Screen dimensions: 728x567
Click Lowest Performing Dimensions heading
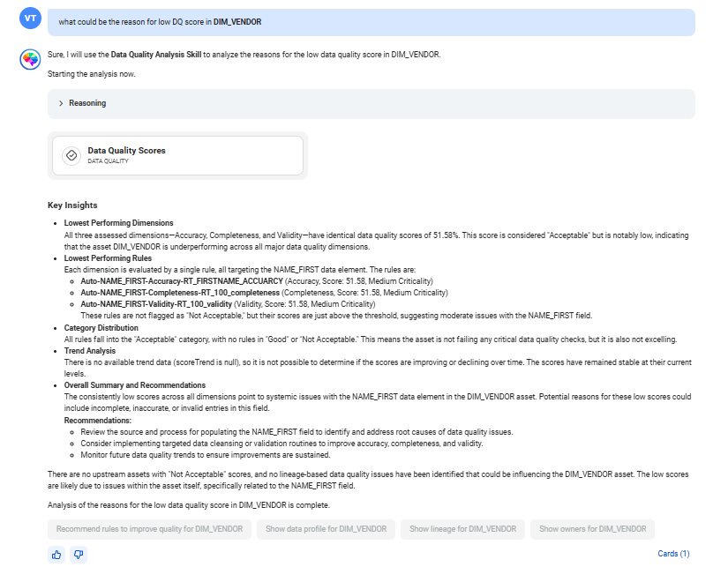pyautogui.click(x=118, y=223)
